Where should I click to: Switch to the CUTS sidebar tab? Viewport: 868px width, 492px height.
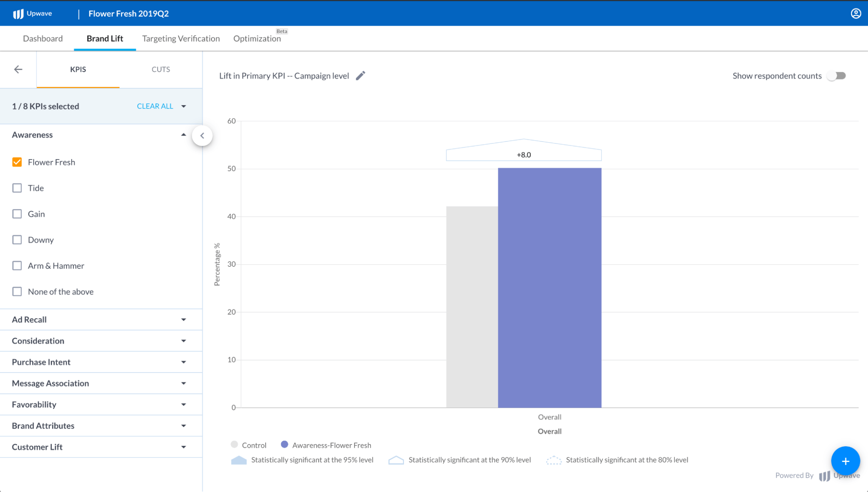161,69
